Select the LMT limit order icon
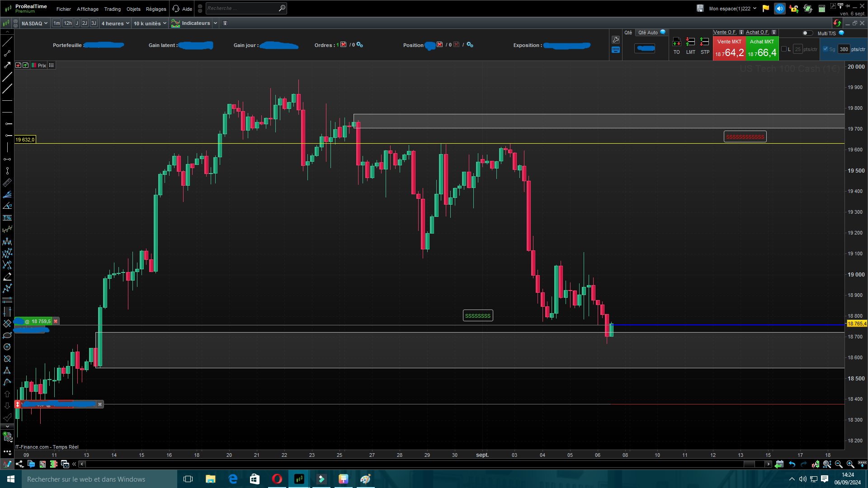Screen dimensions: 868x488 pyautogui.click(x=690, y=42)
